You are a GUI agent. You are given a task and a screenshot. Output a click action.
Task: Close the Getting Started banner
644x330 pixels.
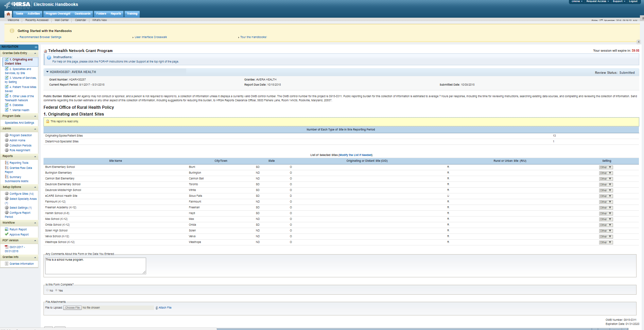tap(639, 42)
